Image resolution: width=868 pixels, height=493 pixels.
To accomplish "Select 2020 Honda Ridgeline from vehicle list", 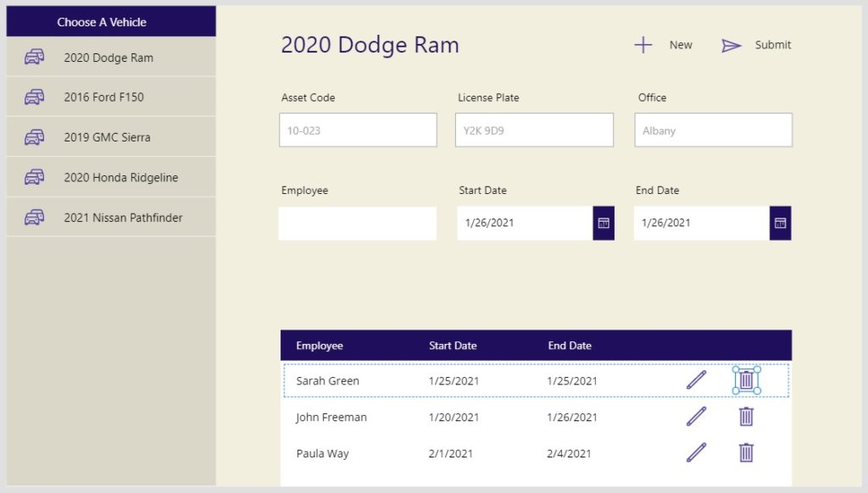I will [111, 177].
